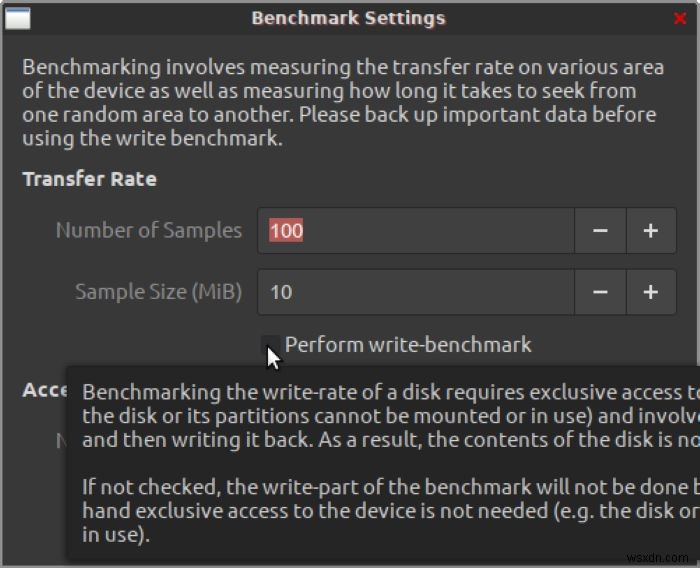Click the partially hidden Access Time heading
This screenshot has width=700, height=568.
tap(44, 389)
